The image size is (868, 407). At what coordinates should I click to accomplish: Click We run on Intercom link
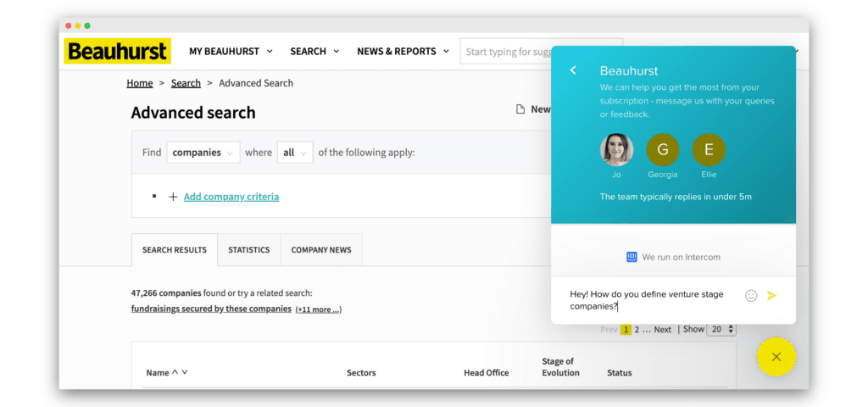(673, 257)
